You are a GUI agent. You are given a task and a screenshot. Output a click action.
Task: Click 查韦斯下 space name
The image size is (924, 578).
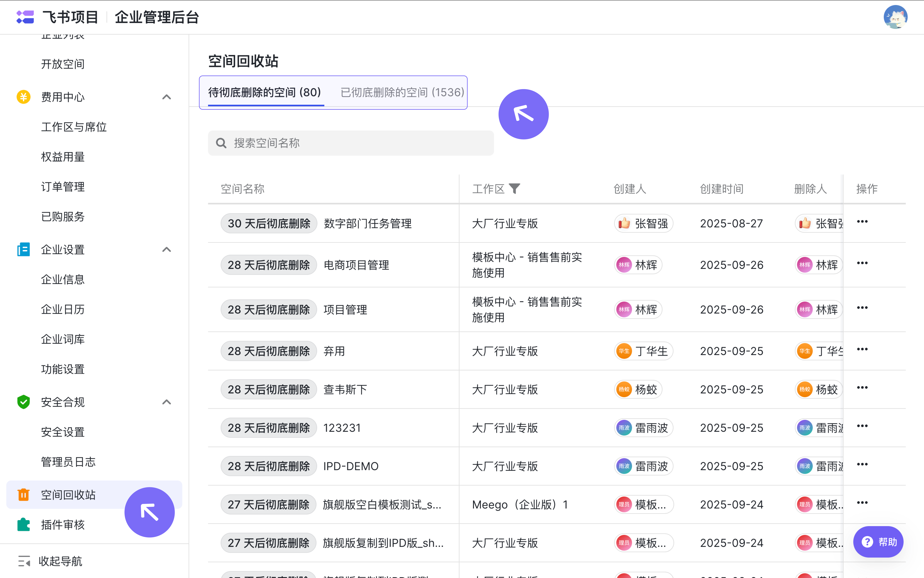click(345, 389)
